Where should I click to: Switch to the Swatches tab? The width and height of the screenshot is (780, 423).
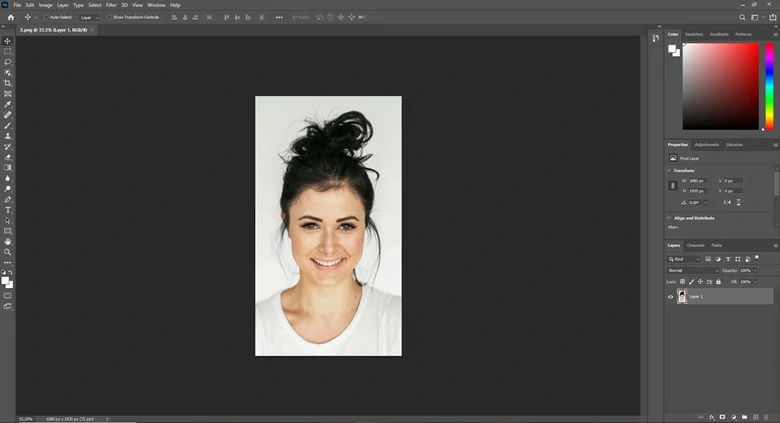coord(694,34)
